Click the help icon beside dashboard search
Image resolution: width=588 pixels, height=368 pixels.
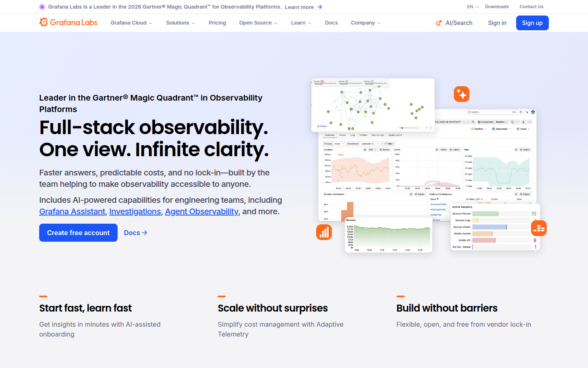pyautogui.click(x=521, y=112)
